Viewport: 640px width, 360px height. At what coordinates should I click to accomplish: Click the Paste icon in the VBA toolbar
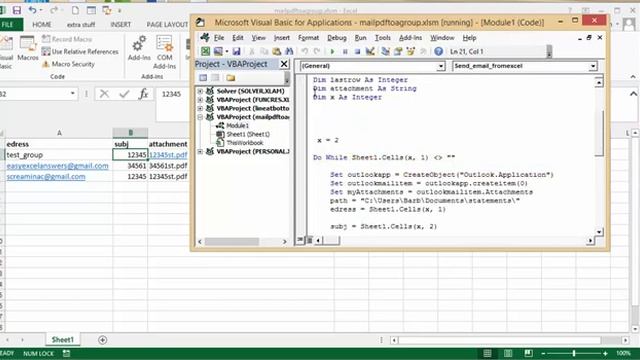coord(277,51)
